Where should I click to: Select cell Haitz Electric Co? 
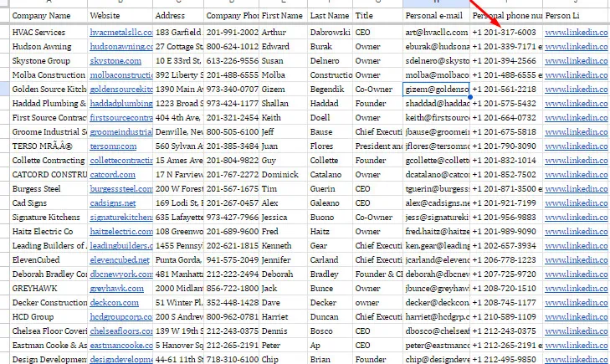coord(49,232)
